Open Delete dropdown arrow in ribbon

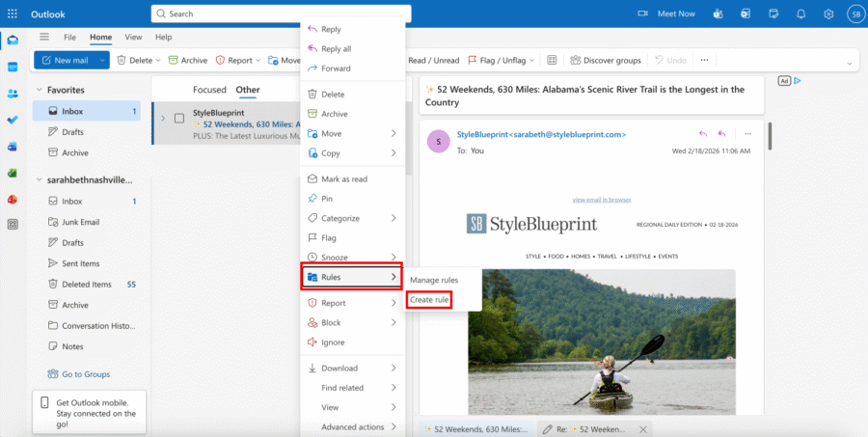tap(158, 61)
